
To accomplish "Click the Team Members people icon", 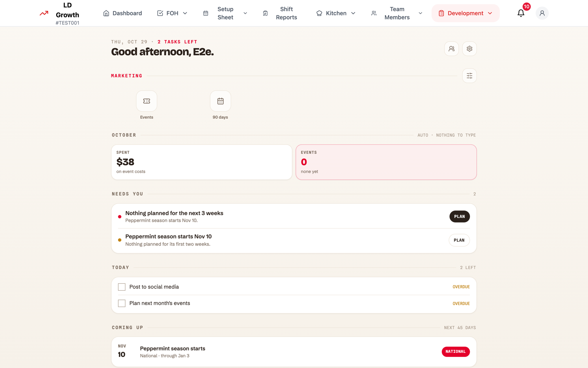I will (374, 13).
